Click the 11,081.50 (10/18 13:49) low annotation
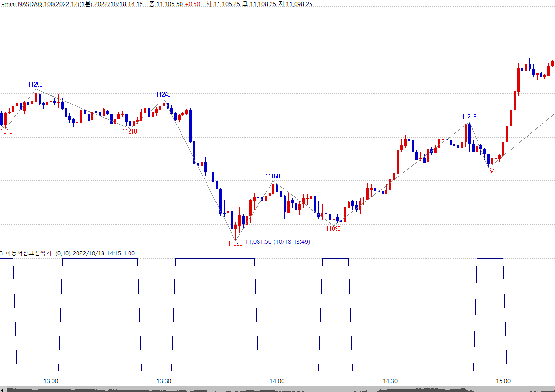Screen dimensions: 555x392 pos(278,242)
